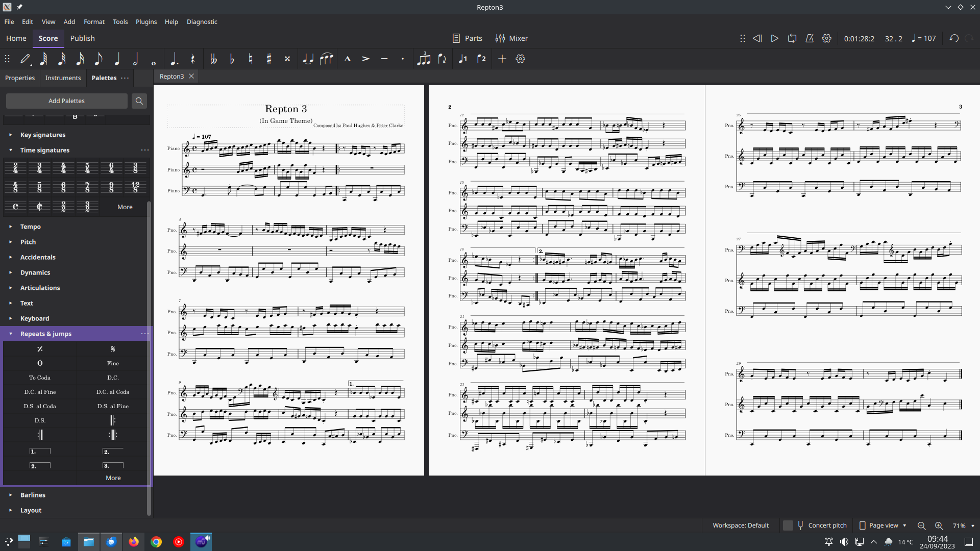Add a tie to the note
980x551 pixels.
pos(308,59)
